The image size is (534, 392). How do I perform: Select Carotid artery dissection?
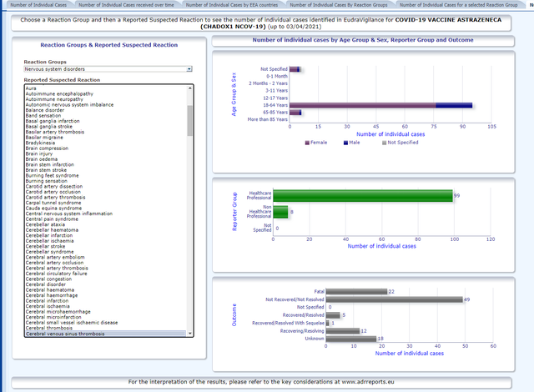[x=53, y=186]
